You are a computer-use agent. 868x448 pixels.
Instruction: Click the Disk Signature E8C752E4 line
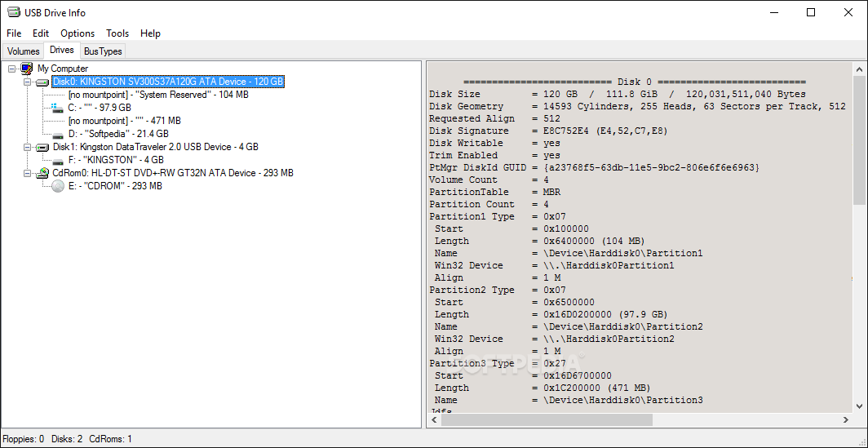pos(548,131)
